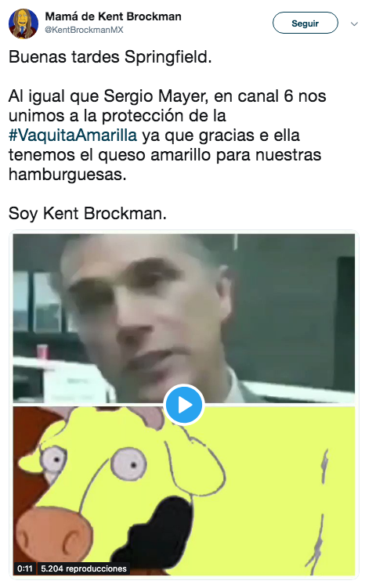Click the display name Mamá de Kent Brockman
The width and height of the screenshot is (365, 588).
click(x=113, y=16)
